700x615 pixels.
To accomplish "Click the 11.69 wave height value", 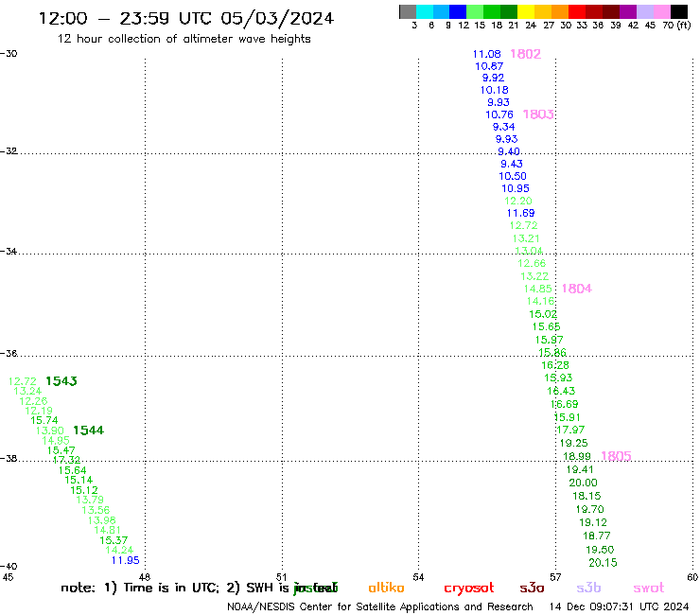I will pos(521,214).
